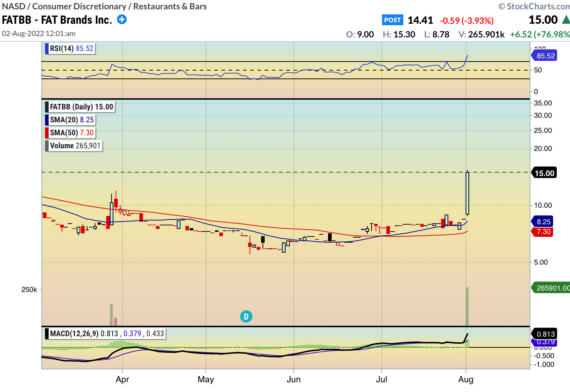The image size is (570, 392).
Task: Click the L: 8.78 low value
Action: point(437,35)
